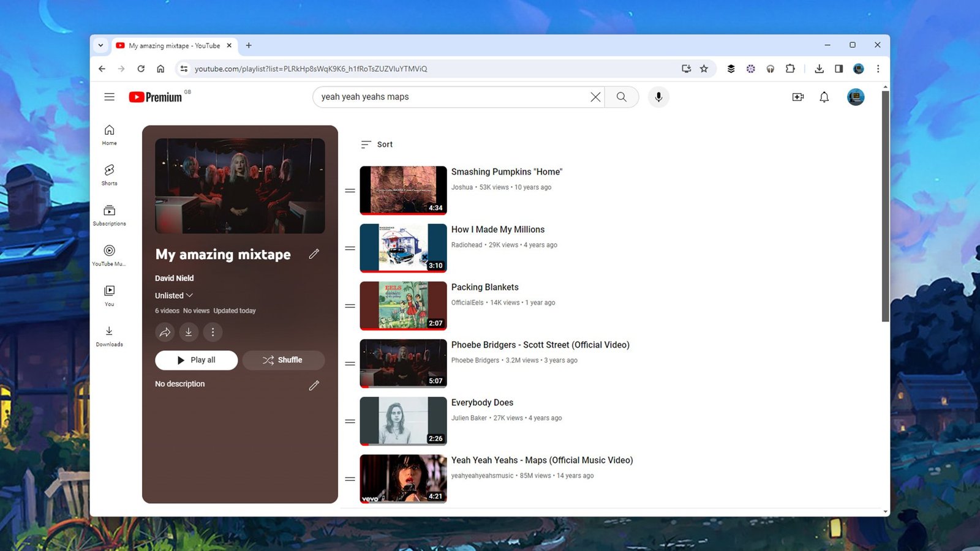Open the Phoebe Bridgers - Scott Street title
This screenshot has height=551, width=980.
[x=540, y=345]
